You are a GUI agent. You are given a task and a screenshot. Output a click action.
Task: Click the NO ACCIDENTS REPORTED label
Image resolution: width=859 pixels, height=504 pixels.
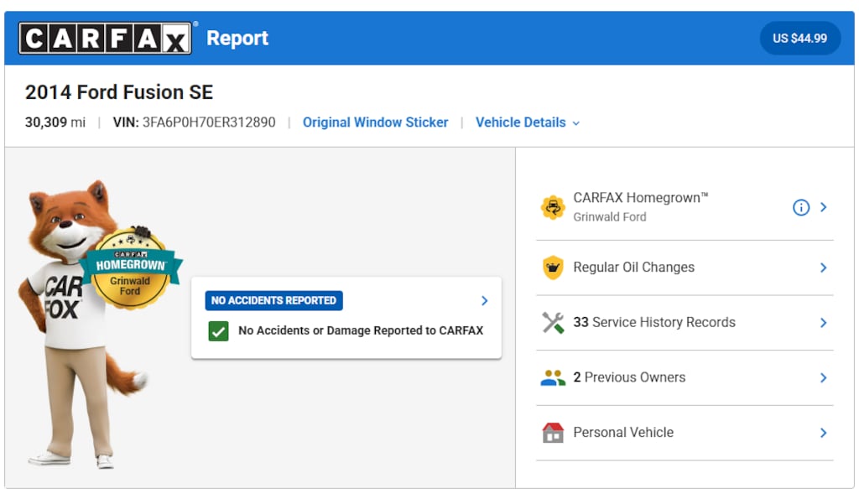coord(274,301)
